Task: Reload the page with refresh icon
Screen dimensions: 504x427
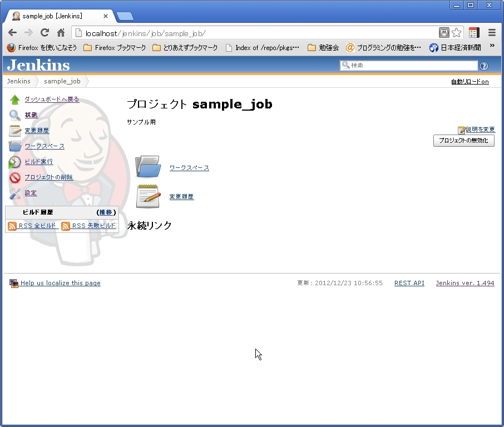Action: tap(45, 32)
